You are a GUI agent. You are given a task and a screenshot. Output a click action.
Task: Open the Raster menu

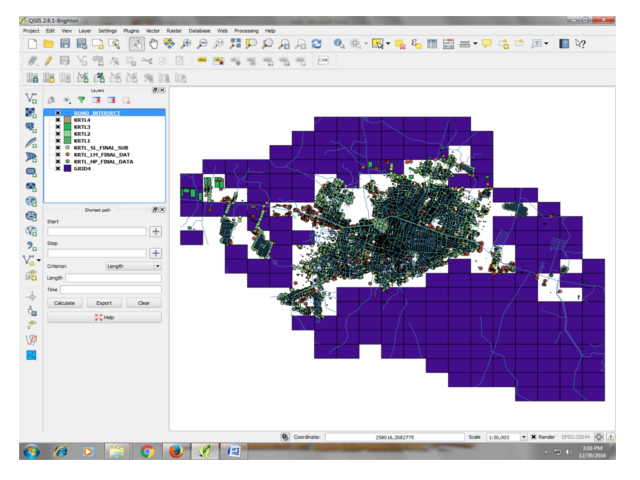pos(174,31)
